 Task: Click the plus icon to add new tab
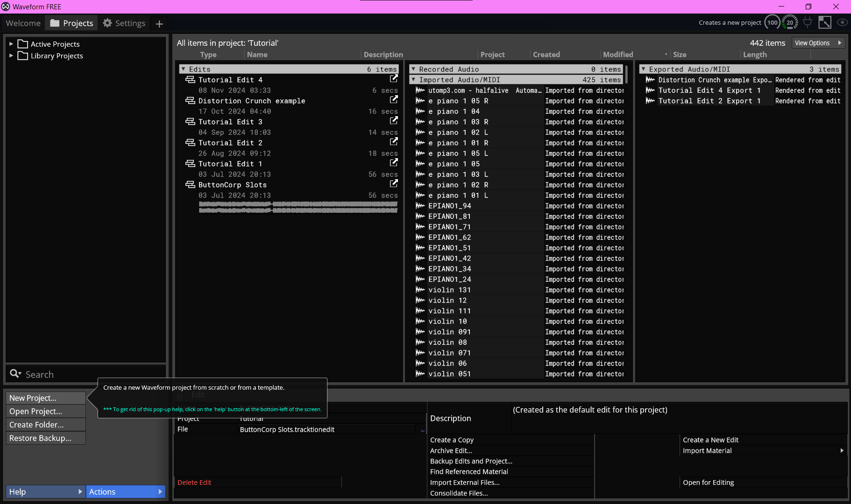coord(159,23)
